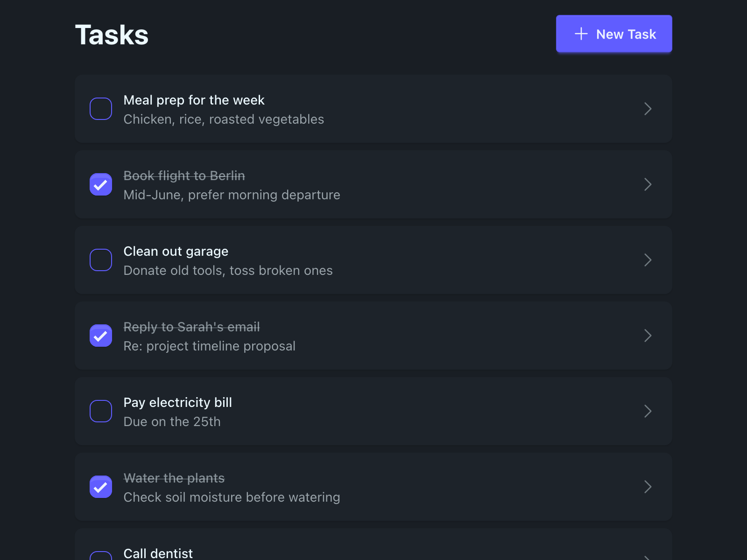The width and height of the screenshot is (747, 560).
Task: Select the Clean out garage task title
Action: [176, 252]
